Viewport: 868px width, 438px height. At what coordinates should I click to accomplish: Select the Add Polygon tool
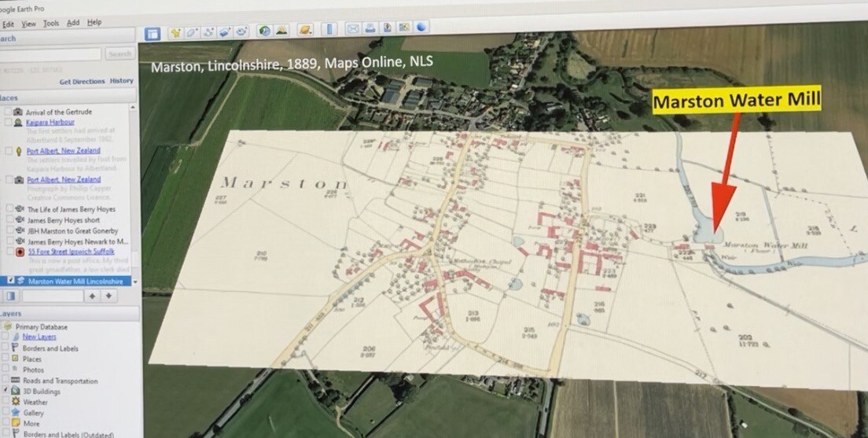192,32
